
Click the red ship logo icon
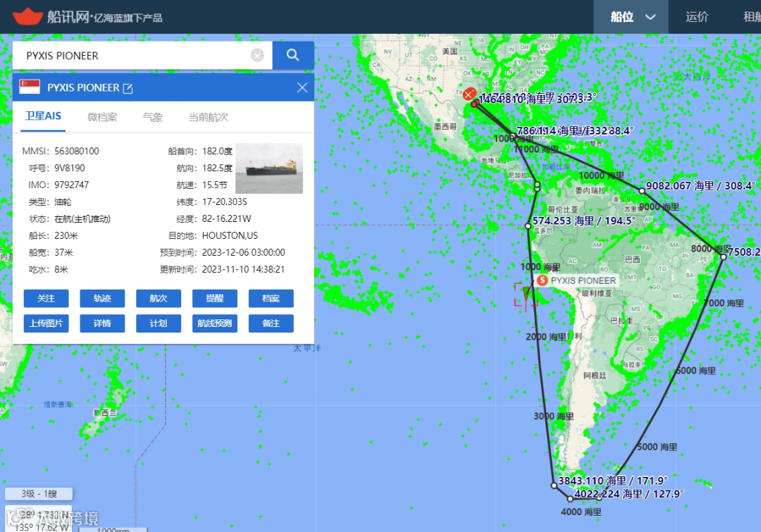(x=27, y=17)
